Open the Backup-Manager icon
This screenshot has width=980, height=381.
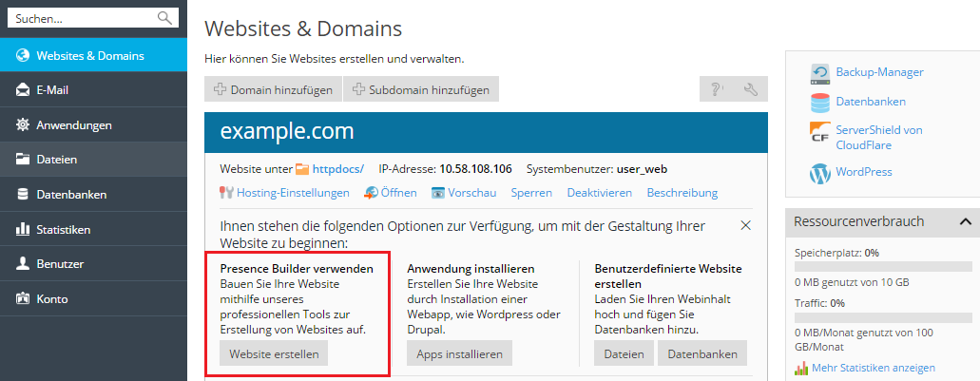click(x=819, y=72)
